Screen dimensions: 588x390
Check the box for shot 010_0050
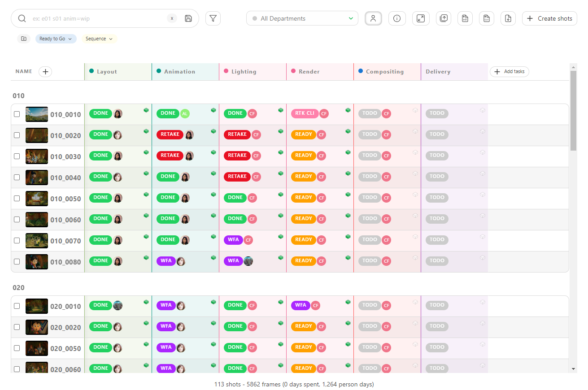click(17, 198)
